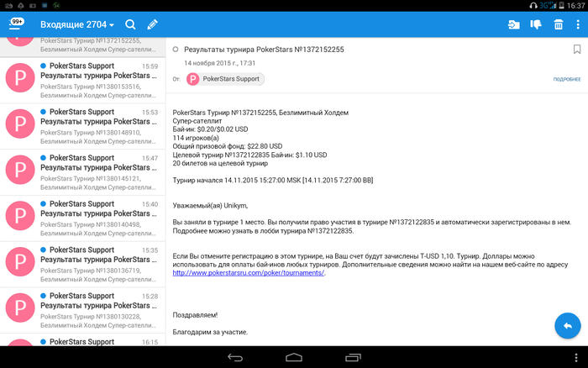Open the email received at 15:40
Screen dimensions: 588x368
pos(82,218)
